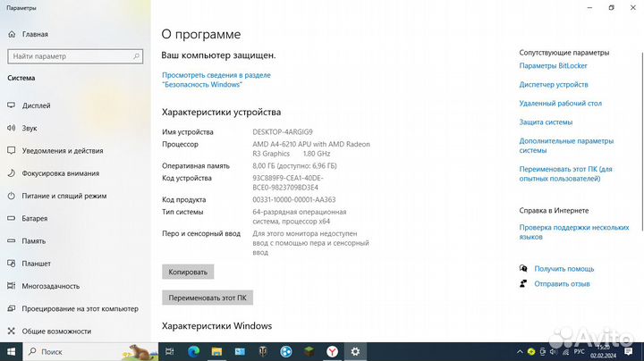Open Yandex Browser from taskbar
644x361 pixels.
click(332, 351)
